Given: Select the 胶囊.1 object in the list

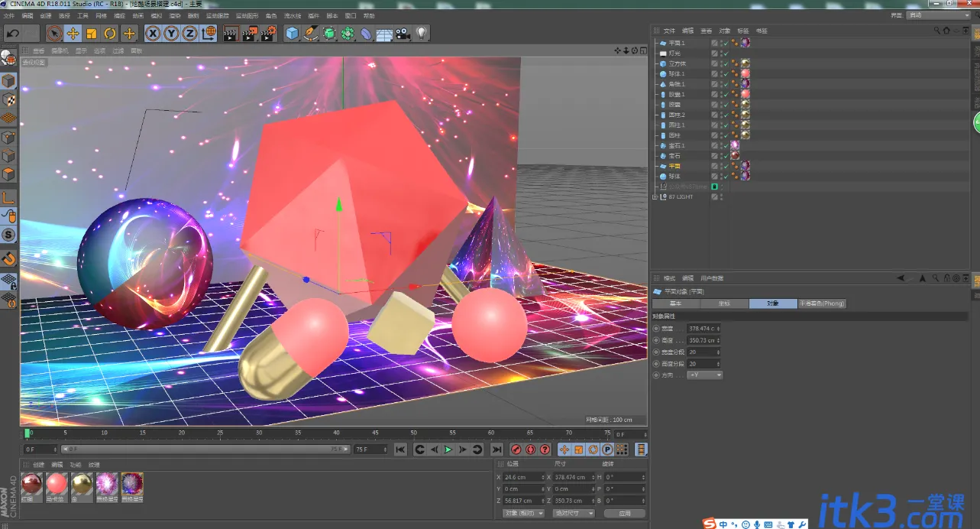Looking at the screenshot, I should click(677, 94).
